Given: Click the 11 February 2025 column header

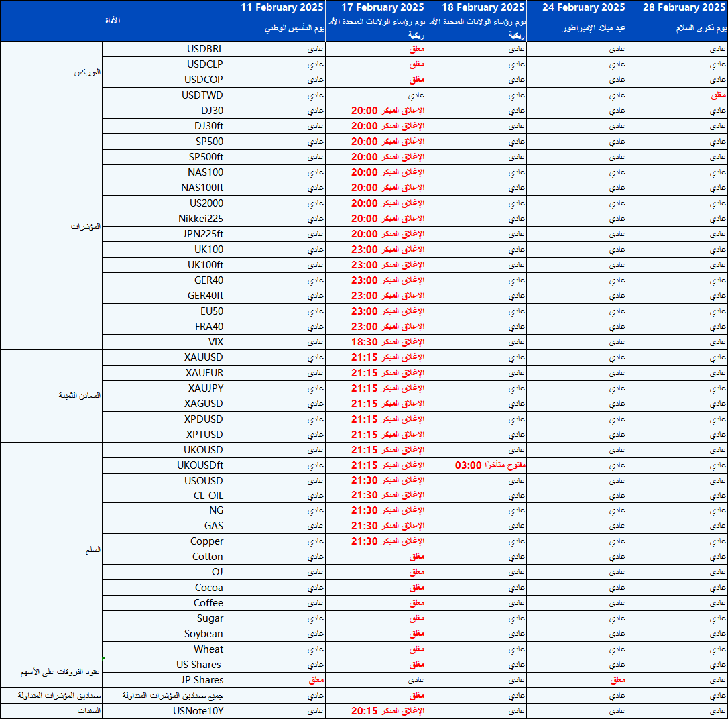Looking at the screenshot, I should (275, 7).
